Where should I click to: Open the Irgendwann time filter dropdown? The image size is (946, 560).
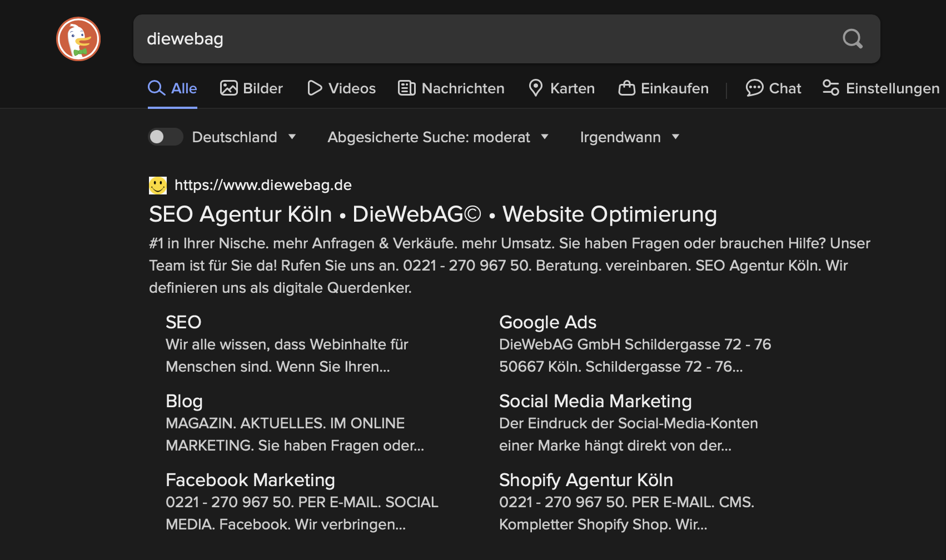pos(630,137)
